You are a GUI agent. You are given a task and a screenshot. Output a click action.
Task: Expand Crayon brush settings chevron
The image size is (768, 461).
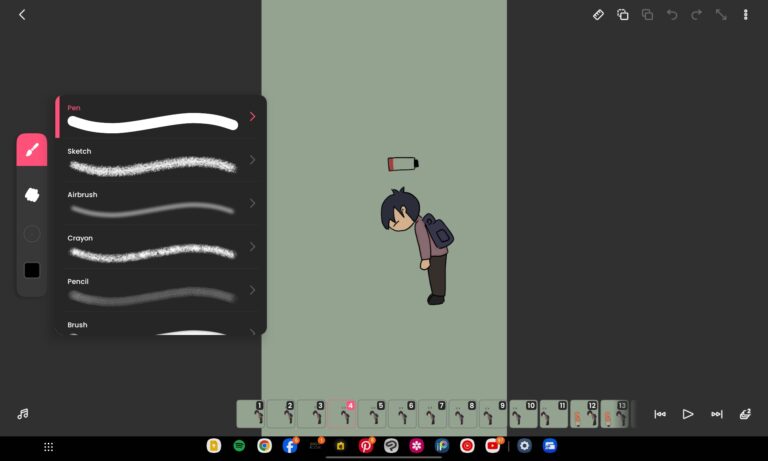[x=252, y=247]
